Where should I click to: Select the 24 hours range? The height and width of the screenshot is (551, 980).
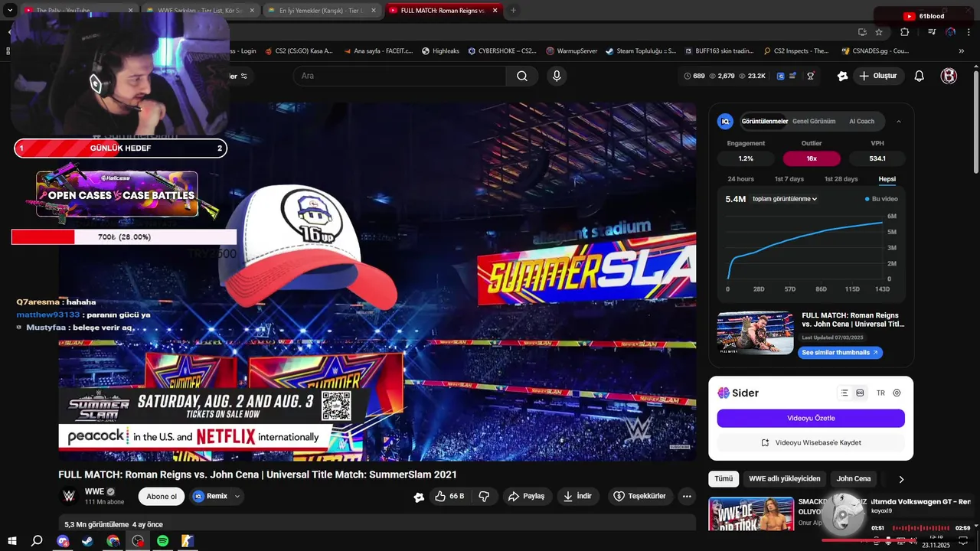(x=740, y=179)
